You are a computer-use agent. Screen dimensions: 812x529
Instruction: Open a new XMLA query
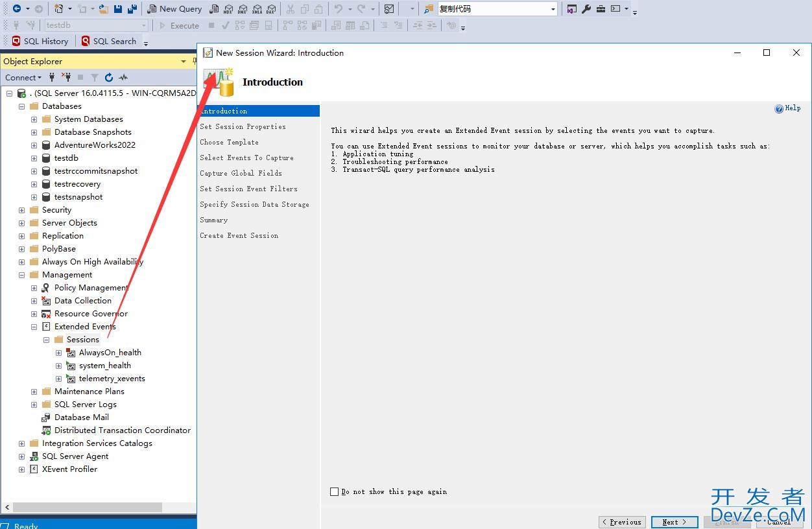(x=257, y=9)
